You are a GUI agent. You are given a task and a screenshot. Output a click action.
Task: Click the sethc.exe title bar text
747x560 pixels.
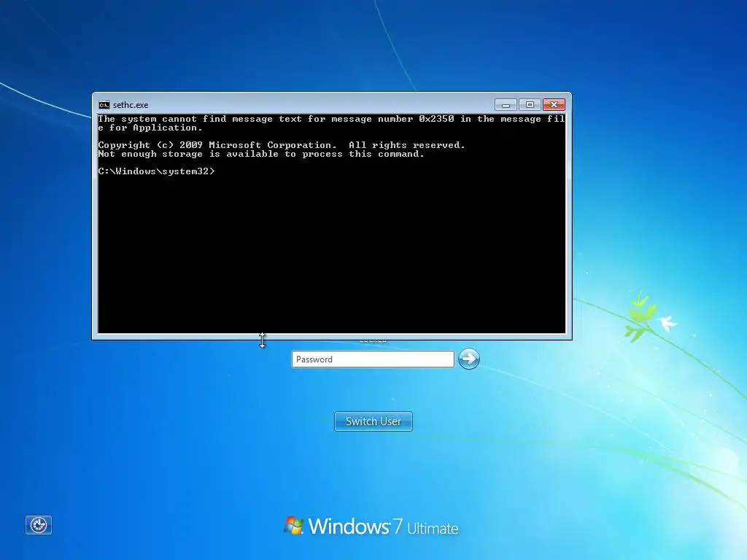tap(131, 105)
